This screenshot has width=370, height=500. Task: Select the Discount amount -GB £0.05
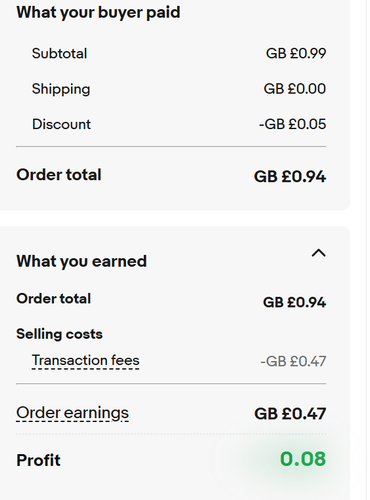coord(293,124)
